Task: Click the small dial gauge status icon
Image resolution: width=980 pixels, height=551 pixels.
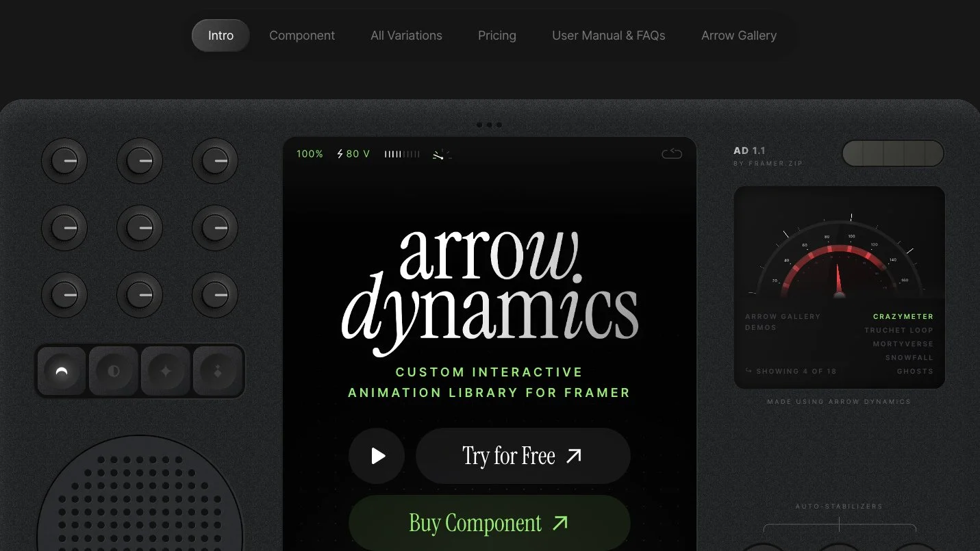Action: tap(442, 155)
